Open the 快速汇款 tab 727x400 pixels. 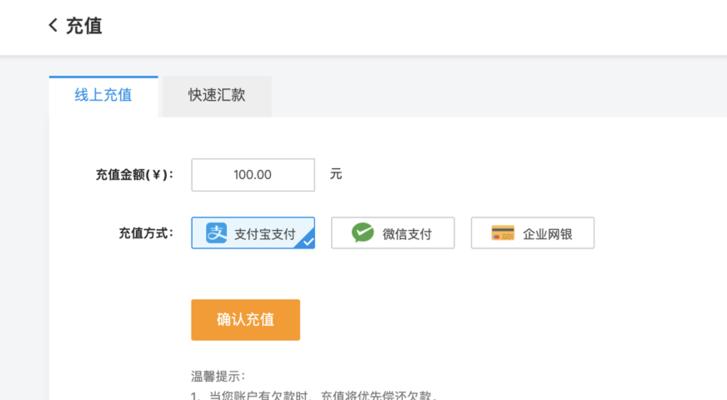click(x=217, y=96)
